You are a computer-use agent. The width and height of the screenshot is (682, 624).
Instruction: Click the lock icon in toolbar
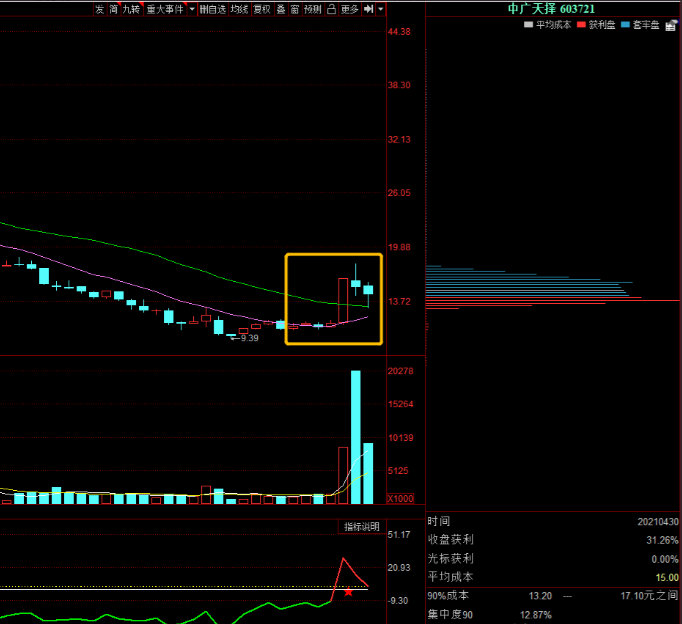point(331,9)
